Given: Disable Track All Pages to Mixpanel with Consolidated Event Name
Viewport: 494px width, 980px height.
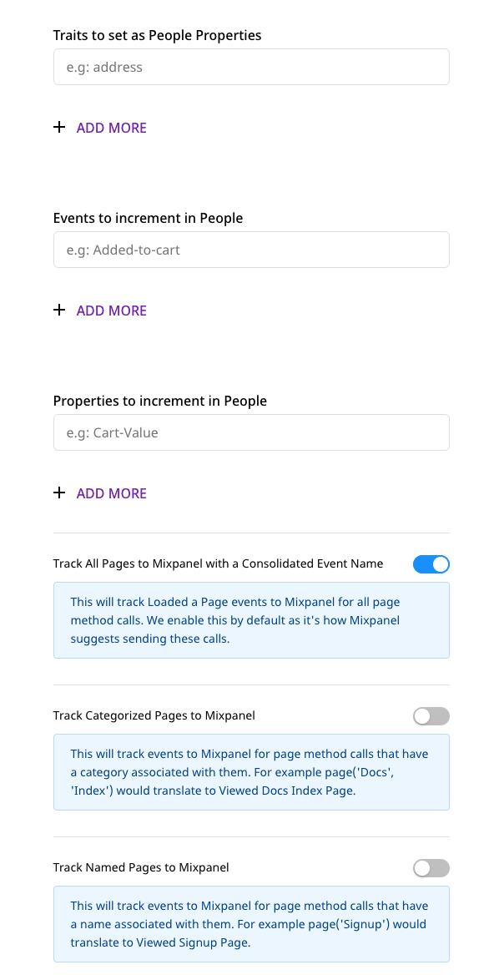Looking at the screenshot, I should pos(431,564).
